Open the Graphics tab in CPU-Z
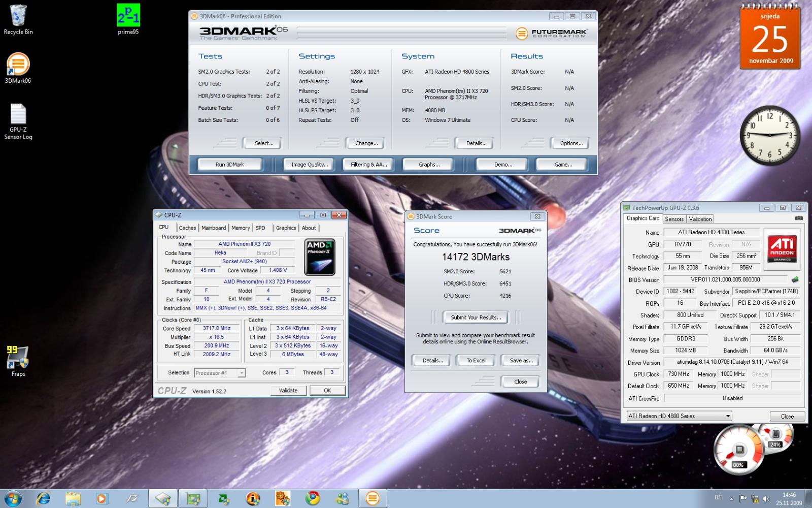This screenshot has height=508, width=812. (286, 228)
